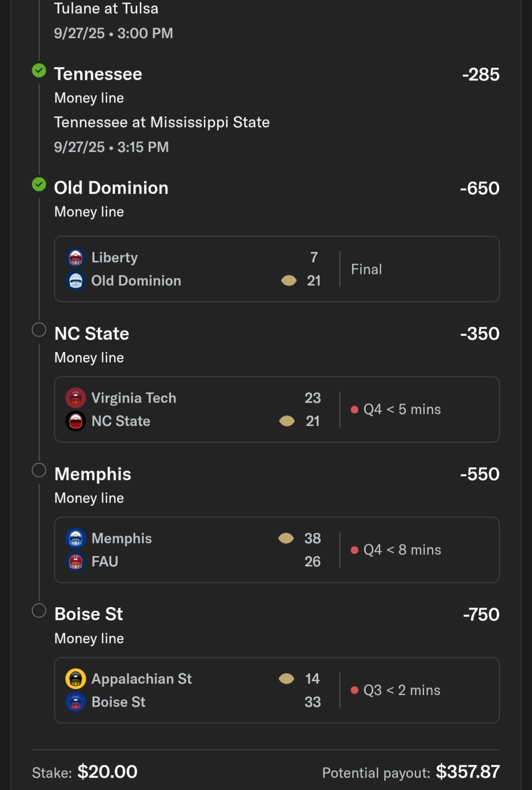This screenshot has height=790, width=532.
Task: Open the live Q3 < 2 mins game status
Action: click(x=401, y=690)
